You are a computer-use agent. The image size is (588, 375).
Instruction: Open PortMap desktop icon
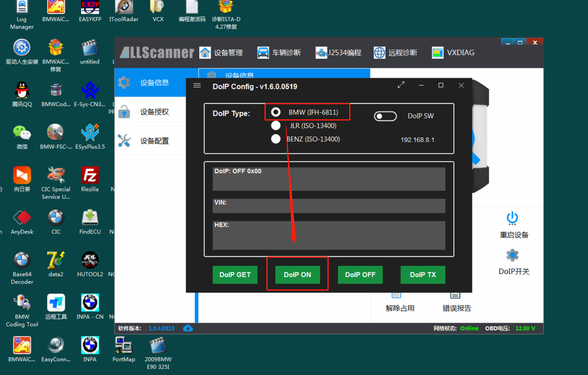(124, 349)
